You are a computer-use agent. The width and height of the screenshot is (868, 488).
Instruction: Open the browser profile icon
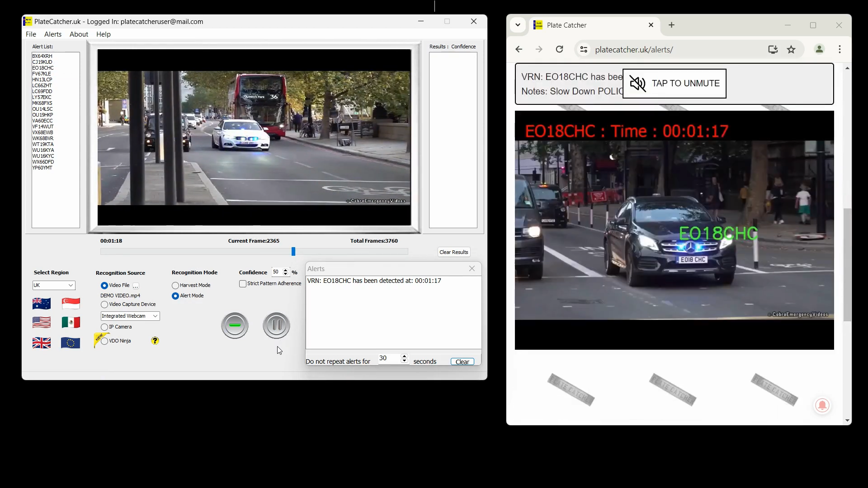(x=819, y=49)
